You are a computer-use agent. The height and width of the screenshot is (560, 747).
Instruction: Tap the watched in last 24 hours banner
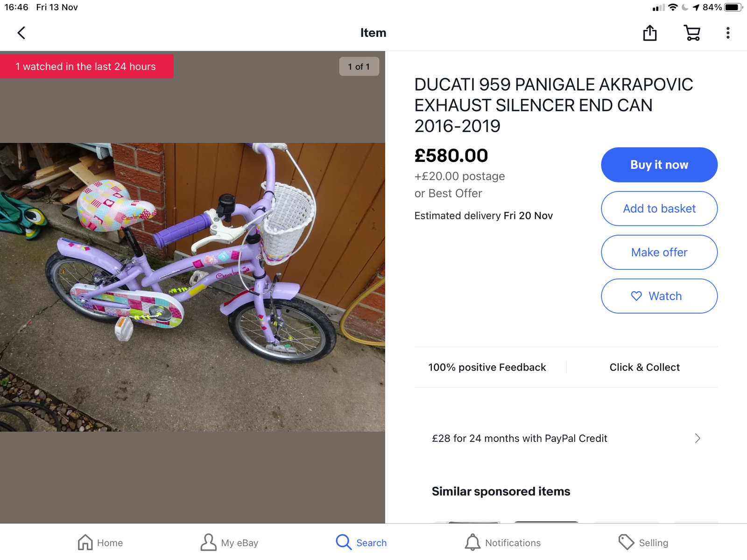pos(86,67)
